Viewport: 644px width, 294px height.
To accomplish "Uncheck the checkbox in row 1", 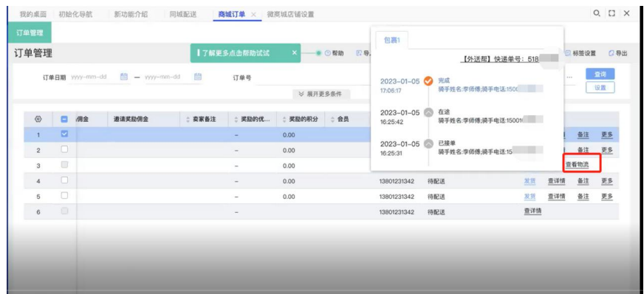I will tap(64, 134).
